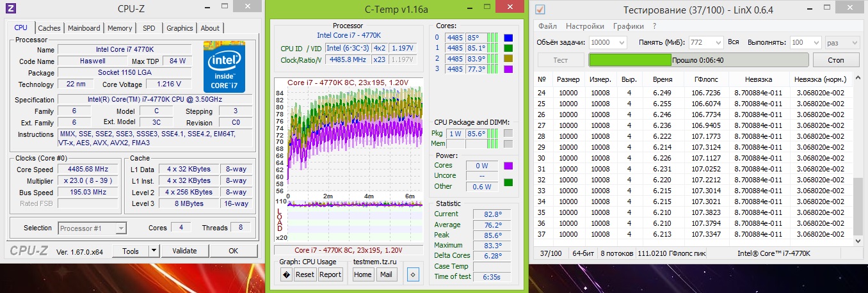Open the Файл menu in LinX
The height and width of the screenshot is (293, 868).
point(547,26)
